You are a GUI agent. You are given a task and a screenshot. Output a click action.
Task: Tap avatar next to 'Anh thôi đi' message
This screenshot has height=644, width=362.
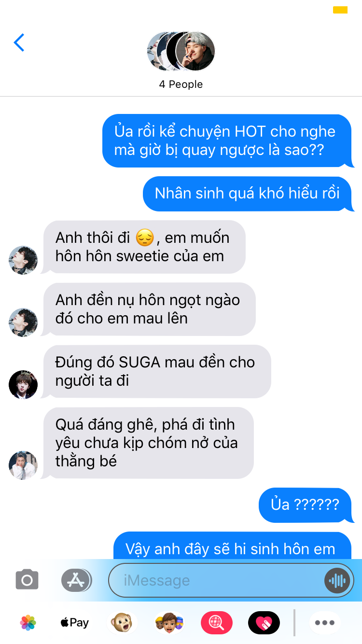(x=23, y=260)
